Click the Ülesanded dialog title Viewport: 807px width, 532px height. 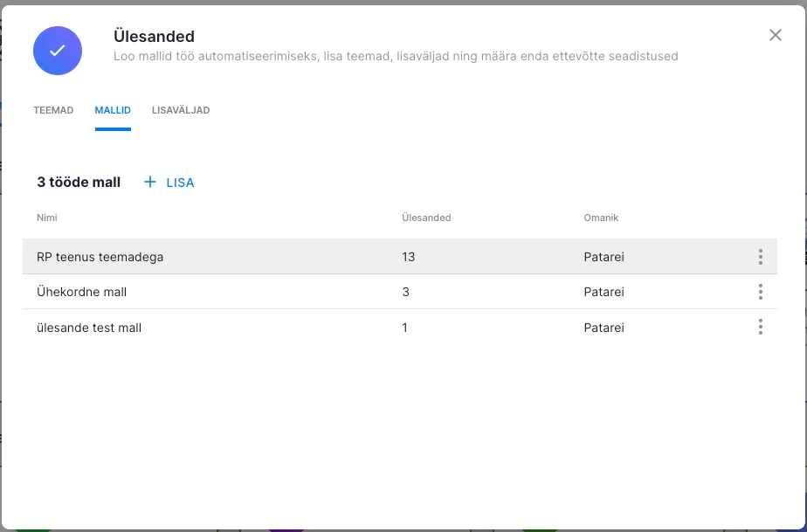pos(154,37)
